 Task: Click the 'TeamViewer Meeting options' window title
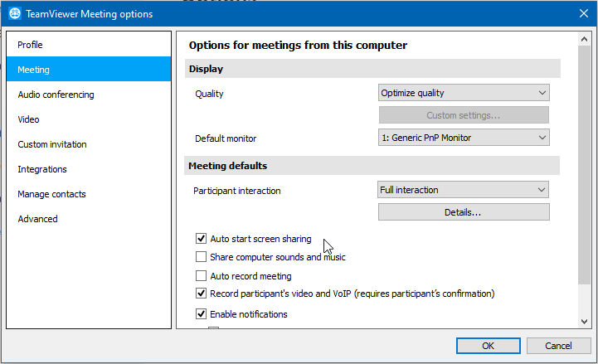pos(90,14)
